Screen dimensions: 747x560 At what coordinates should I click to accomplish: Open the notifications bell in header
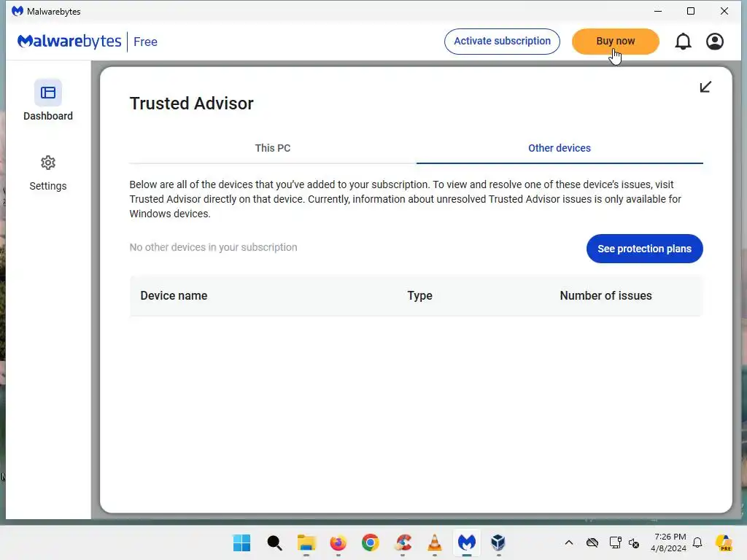coord(683,42)
